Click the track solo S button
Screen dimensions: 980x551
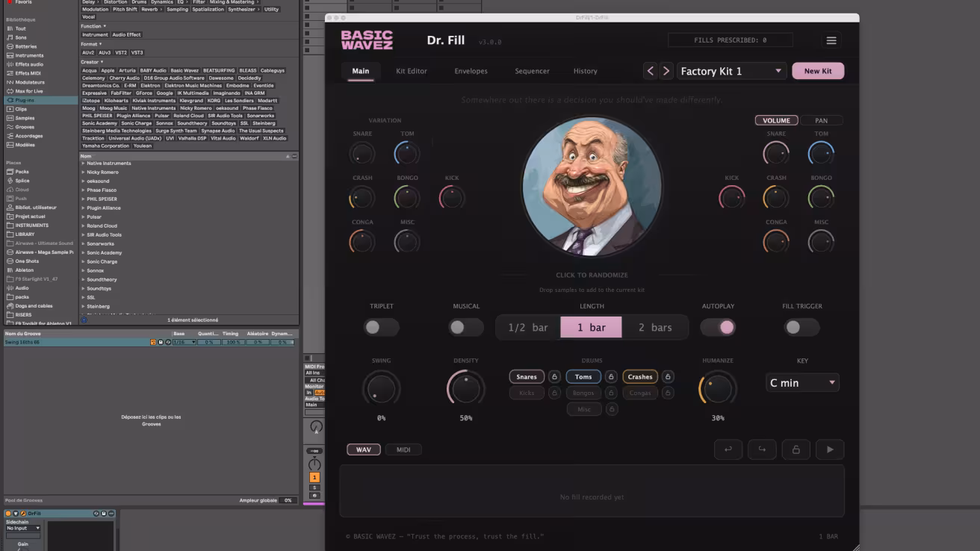(314, 488)
